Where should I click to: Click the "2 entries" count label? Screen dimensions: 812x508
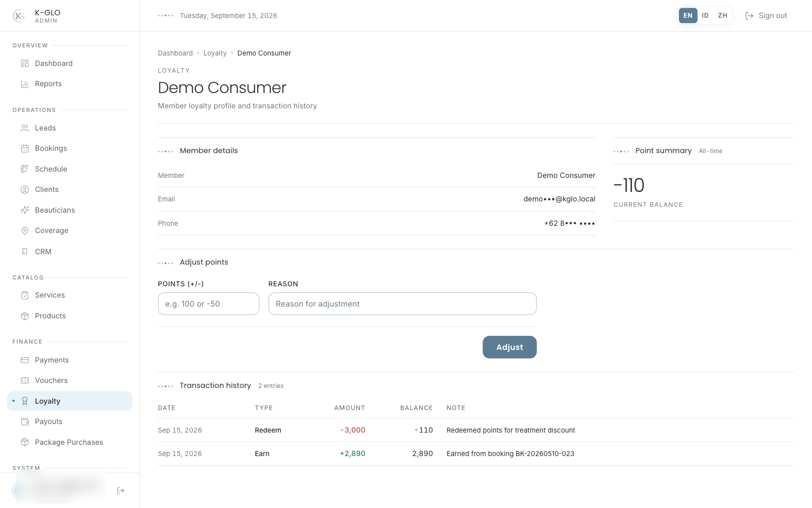click(x=271, y=386)
